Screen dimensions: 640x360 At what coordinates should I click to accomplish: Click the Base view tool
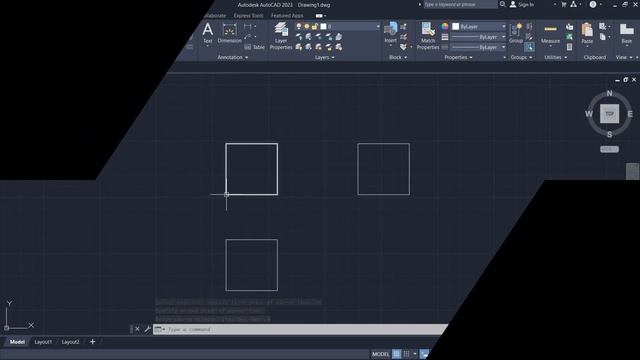point(627,33)
